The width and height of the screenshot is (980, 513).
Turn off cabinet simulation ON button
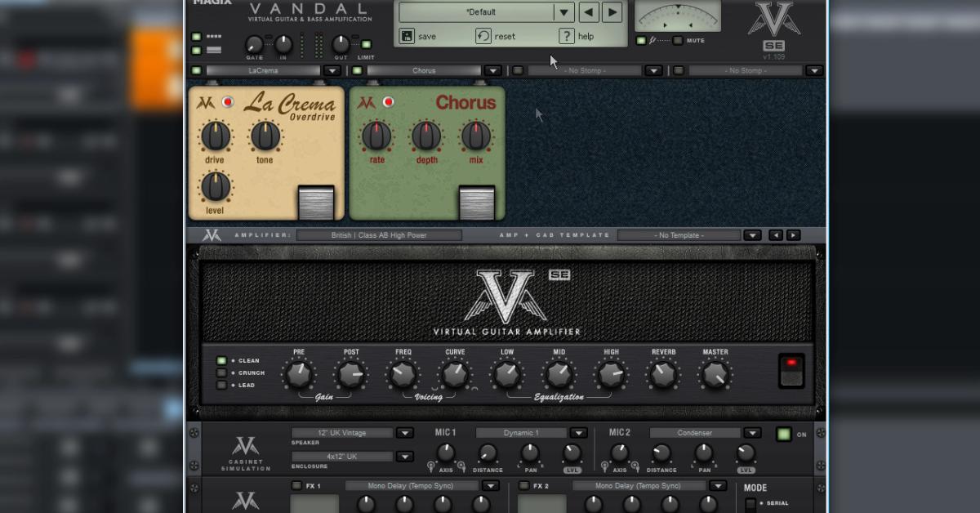click(784, 434)
